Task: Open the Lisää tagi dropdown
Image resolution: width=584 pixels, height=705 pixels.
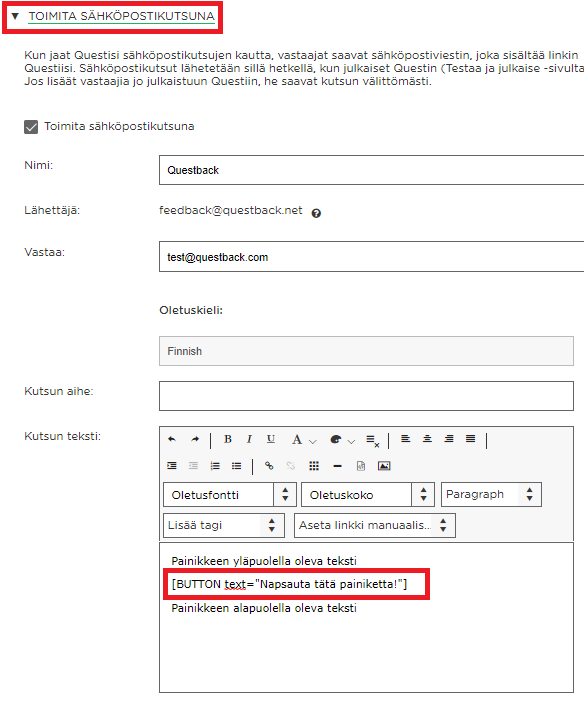Action: [x=224, y=525]
